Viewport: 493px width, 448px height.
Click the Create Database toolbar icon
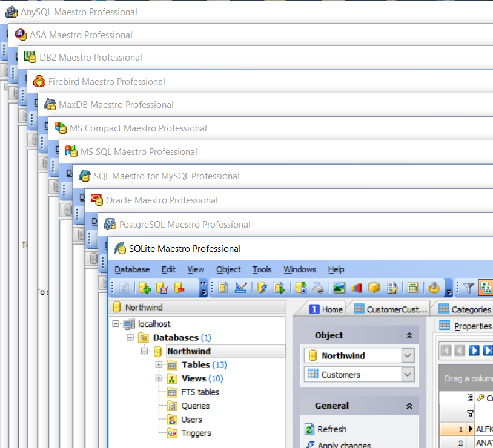[x=145, y=288]
